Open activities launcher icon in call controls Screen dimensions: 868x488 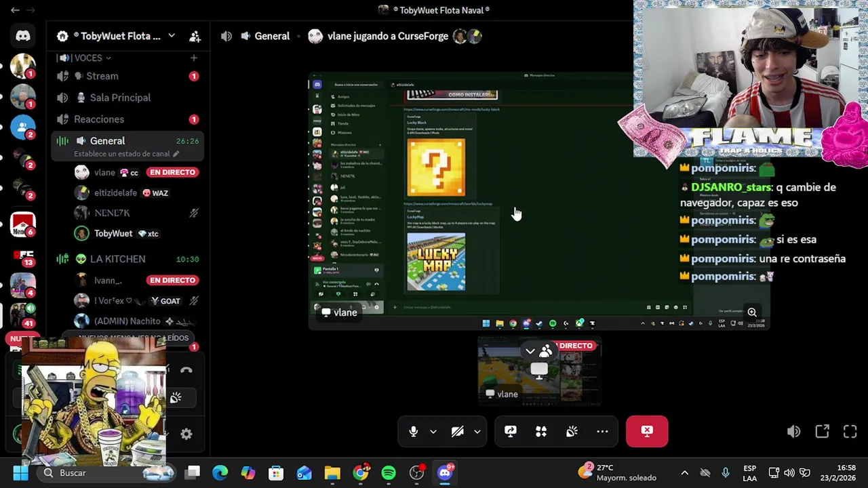[541, 431]
